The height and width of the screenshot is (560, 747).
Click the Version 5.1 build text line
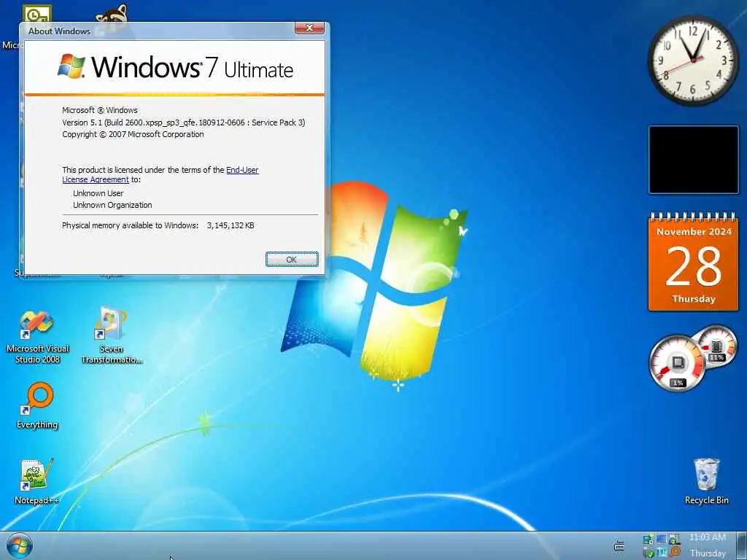point(183,122)
